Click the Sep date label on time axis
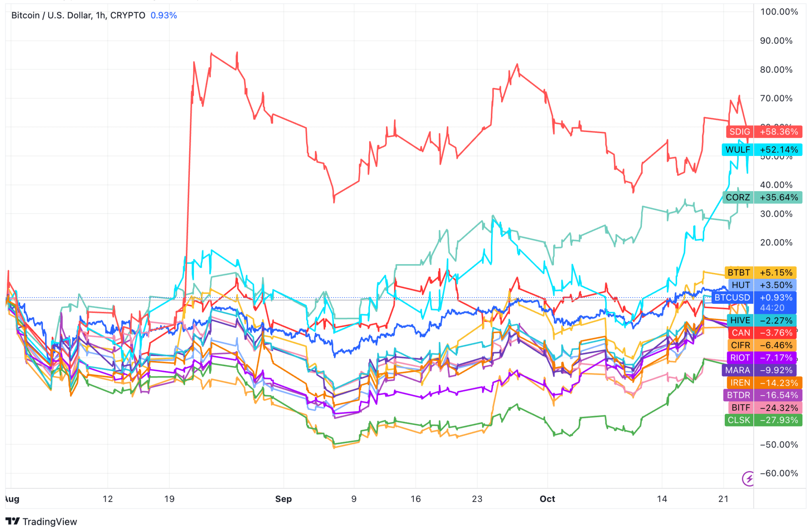Screen dimensions: 812x532 [x=283, y=499]
